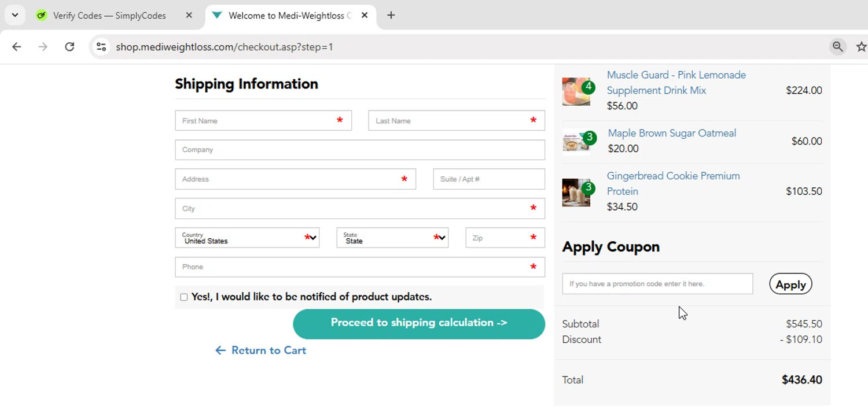Click the Company input field
Screen dimensions: 868x414
pos(360,150)
